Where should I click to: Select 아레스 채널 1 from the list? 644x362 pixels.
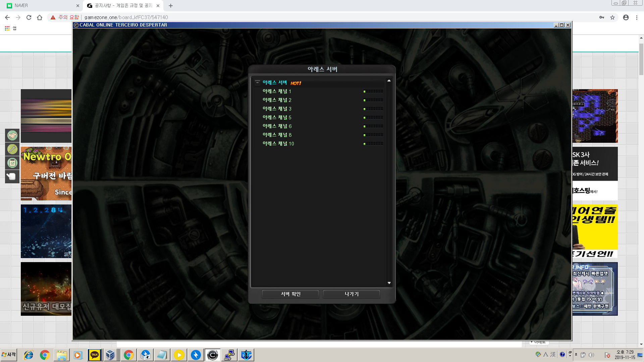click(277, 91)
